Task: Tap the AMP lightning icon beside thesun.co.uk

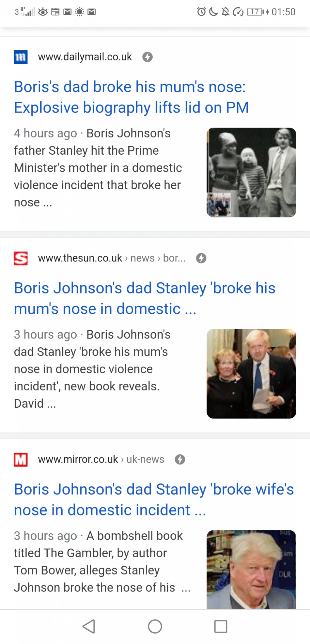Action: [x=201, y=258]
